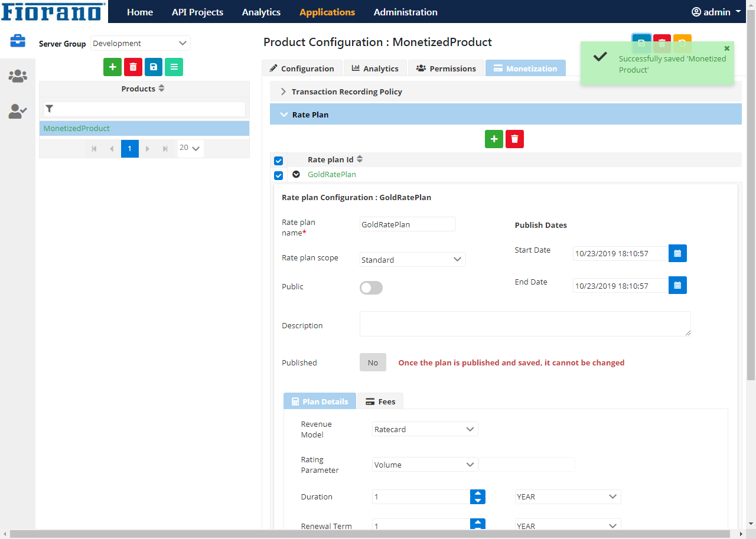Viewport: 756px width, 539px height.
Task: Expand Transaction Recording Policy section
Action: coord(506,92)
